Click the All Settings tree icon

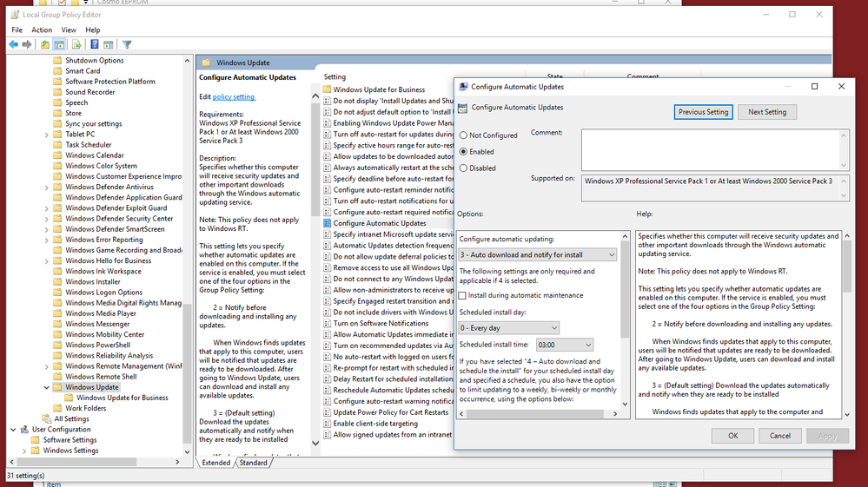click(47, 419)
